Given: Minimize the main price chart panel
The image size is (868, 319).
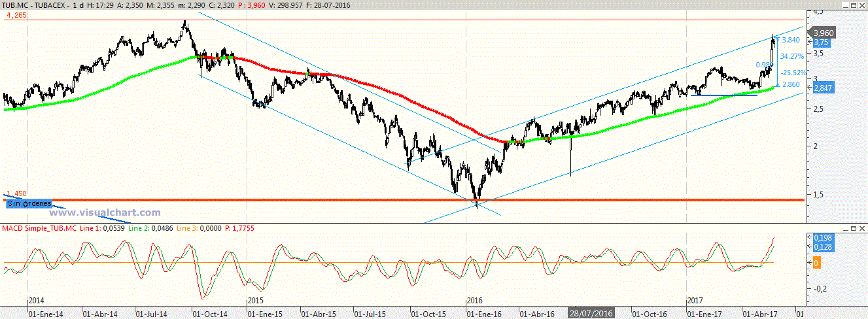Looking at the screenshot, I should click(x=845, y=5).
